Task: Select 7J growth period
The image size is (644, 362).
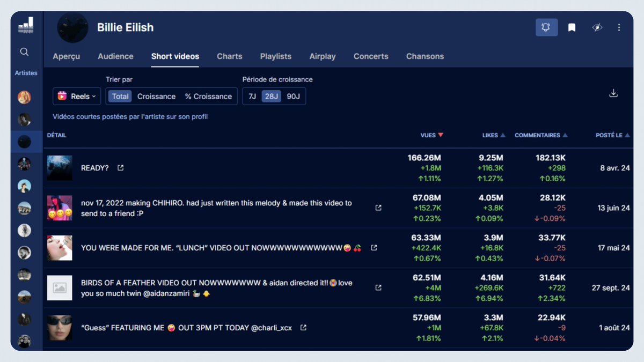Action: pos(252,97)
